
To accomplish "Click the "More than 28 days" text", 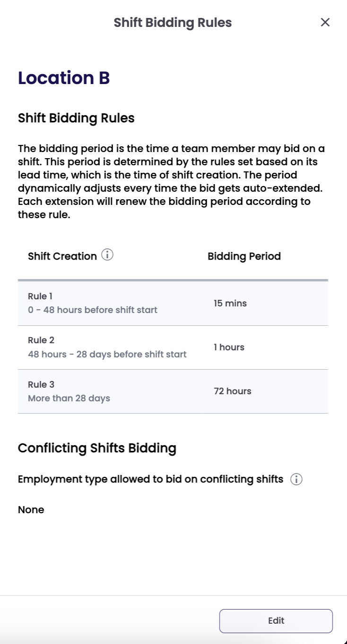I will [x=69, y=398].
